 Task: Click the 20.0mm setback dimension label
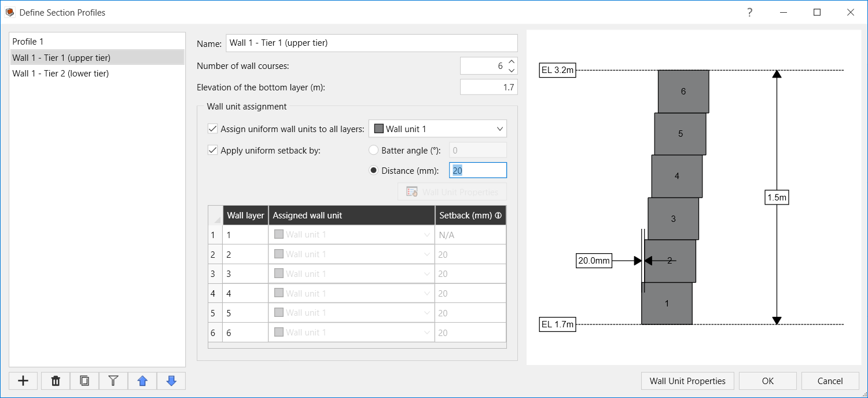(594, 261)
